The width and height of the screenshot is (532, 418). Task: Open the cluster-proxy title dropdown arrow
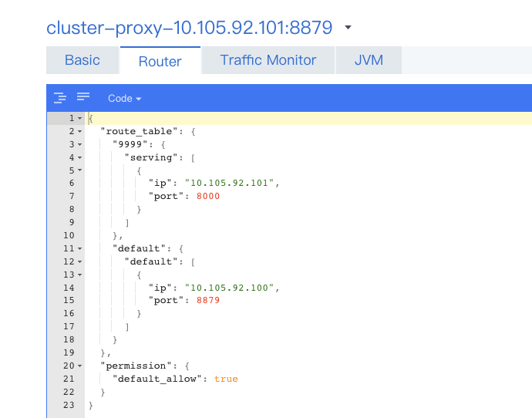pyautogui.click(x=348, y=27)
